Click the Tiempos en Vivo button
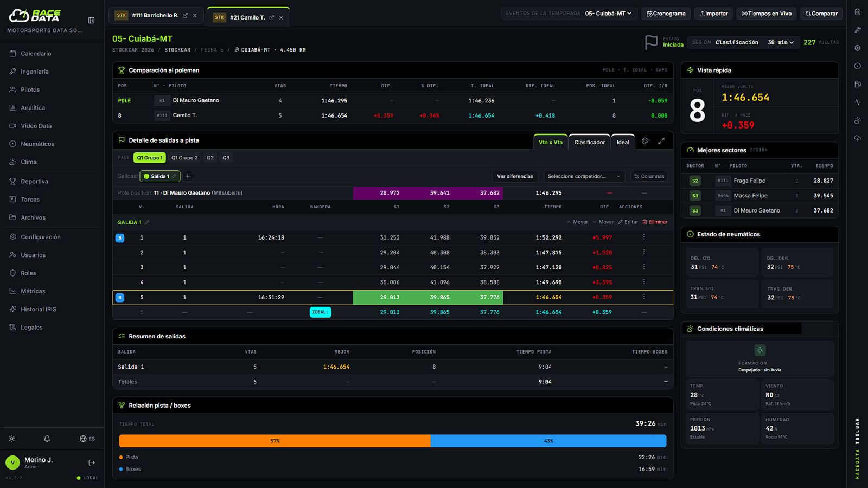 [x=766, y=14]
